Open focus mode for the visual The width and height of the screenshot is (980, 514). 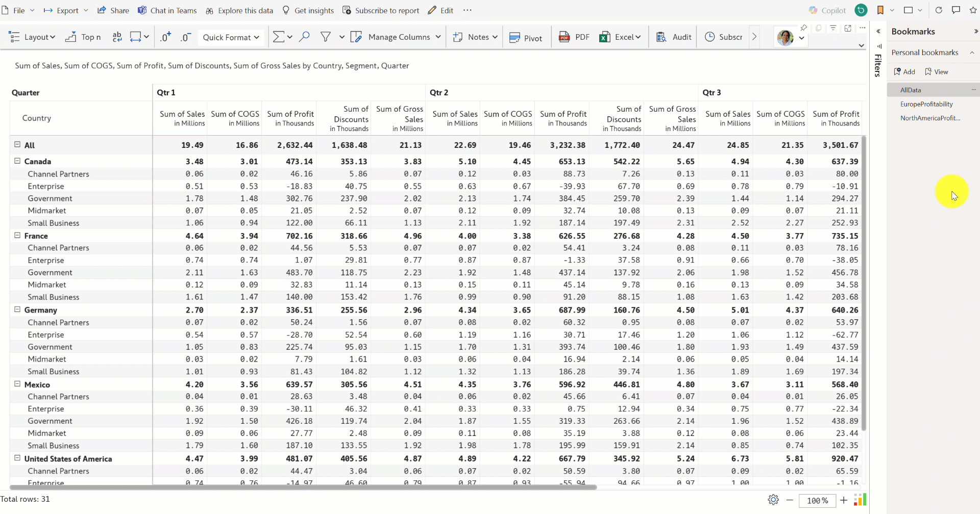coord(848,28)
